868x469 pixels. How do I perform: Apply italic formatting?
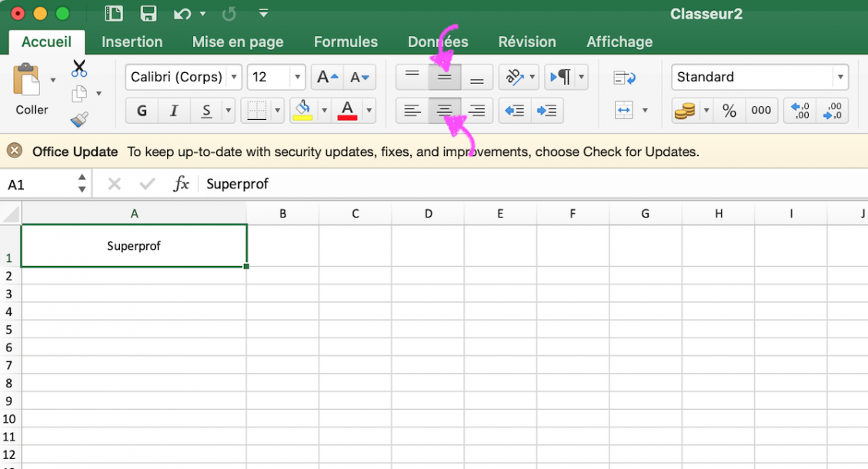tap(173, 110)
